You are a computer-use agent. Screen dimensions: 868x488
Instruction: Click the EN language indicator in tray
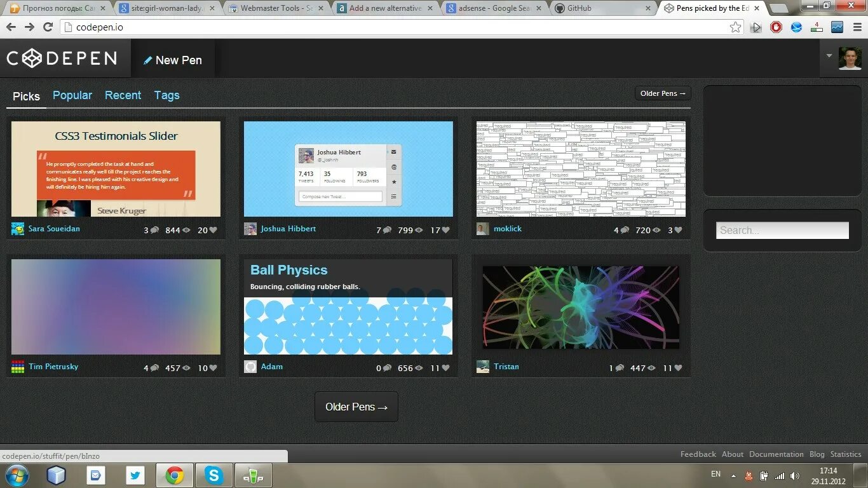click(x=715, y=474)
